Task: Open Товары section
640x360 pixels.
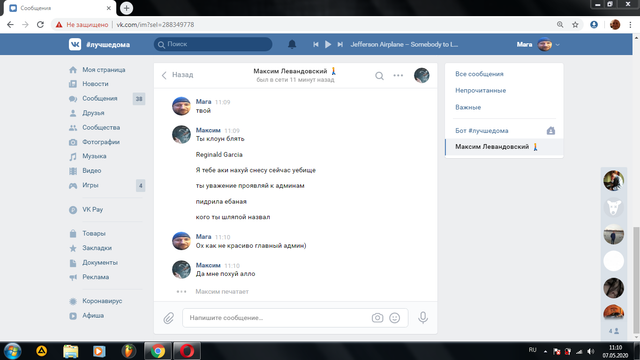Action: 94,233
